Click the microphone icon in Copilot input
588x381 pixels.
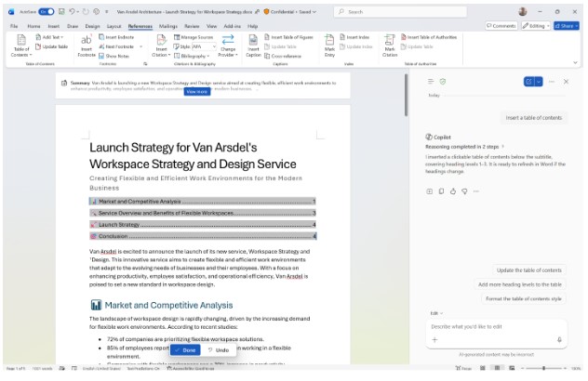point(559,339)
